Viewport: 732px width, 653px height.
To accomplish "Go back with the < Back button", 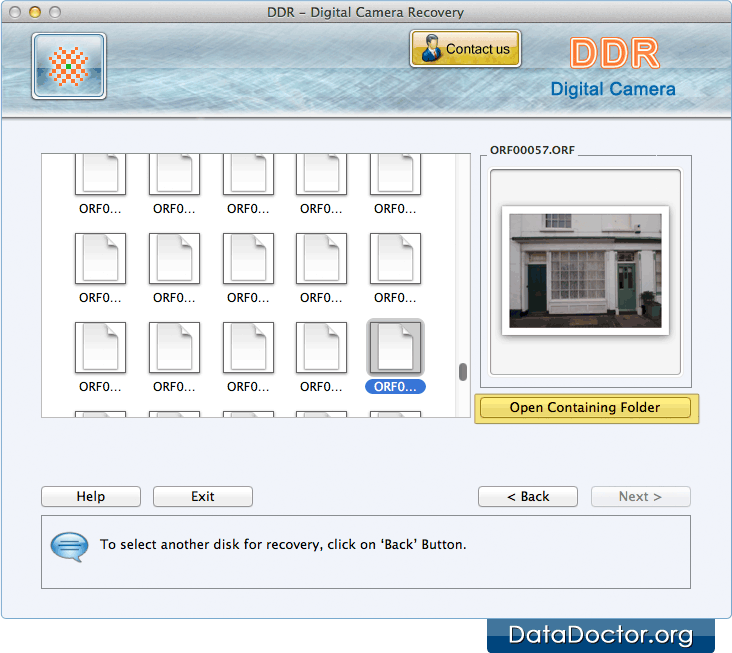I will (528, 496).
